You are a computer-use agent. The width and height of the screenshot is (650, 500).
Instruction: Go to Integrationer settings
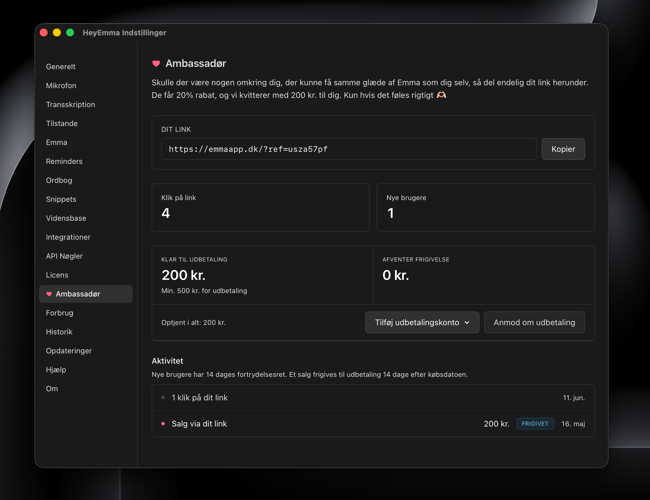pos(68,237)
